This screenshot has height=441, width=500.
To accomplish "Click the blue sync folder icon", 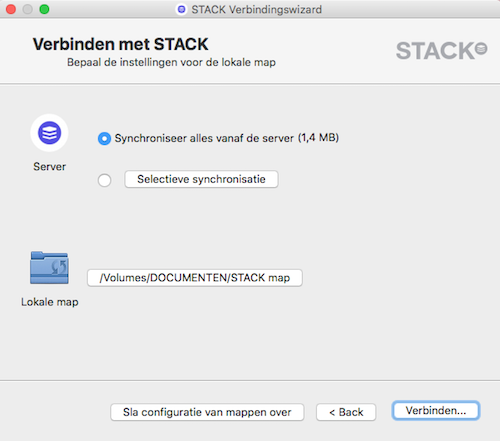I will point(49,268).
